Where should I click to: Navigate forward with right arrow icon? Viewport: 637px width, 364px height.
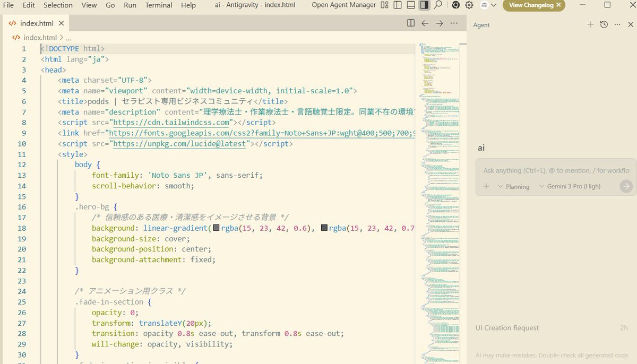point(440,23)
